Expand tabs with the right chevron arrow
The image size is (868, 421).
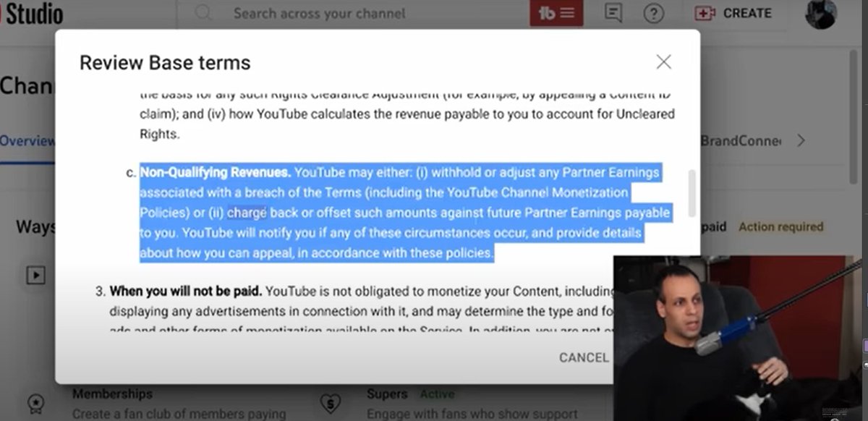(x=801, y=141)
